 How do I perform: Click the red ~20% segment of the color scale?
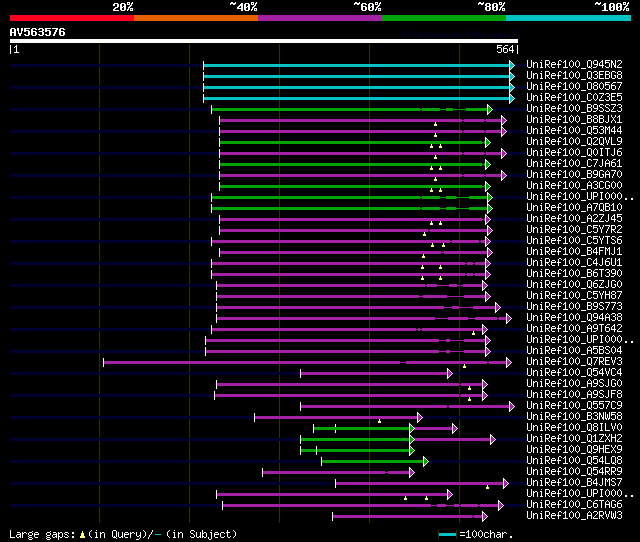tap(72, 18)
